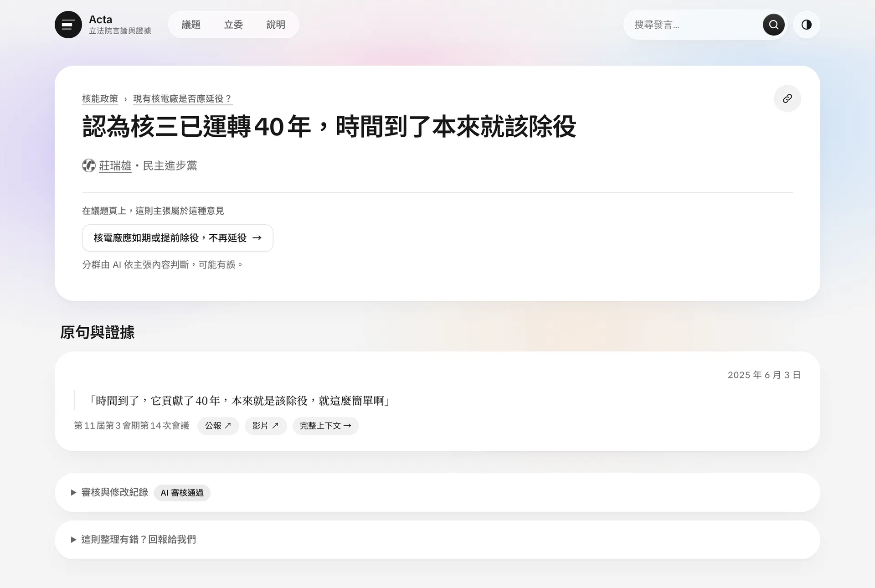Viewport: 875px width, 588px height.
Task: Open 現有核電廠是否應延役？ breadcrumb link
Action: click(183, 98)
